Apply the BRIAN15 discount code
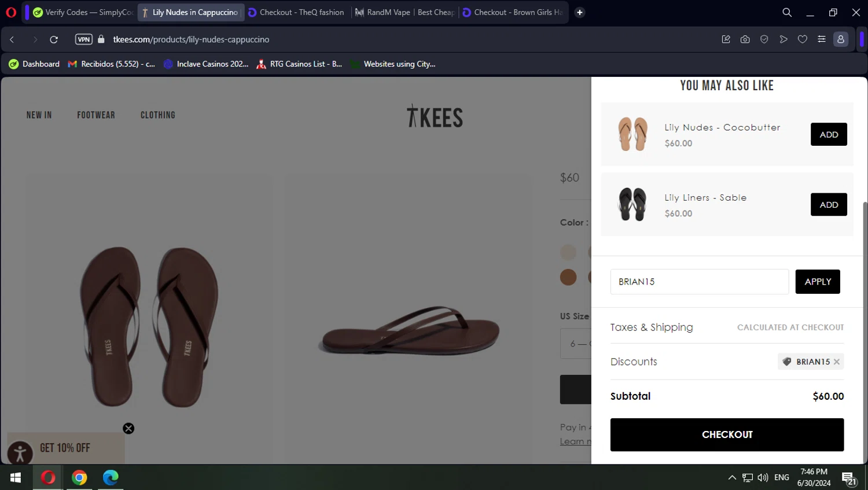 pos(818,282)
